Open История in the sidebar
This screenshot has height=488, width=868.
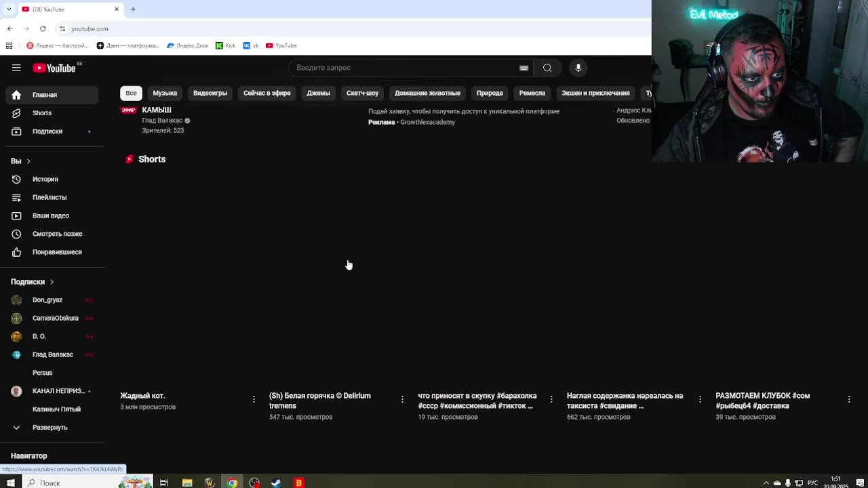tap(52, 180)
